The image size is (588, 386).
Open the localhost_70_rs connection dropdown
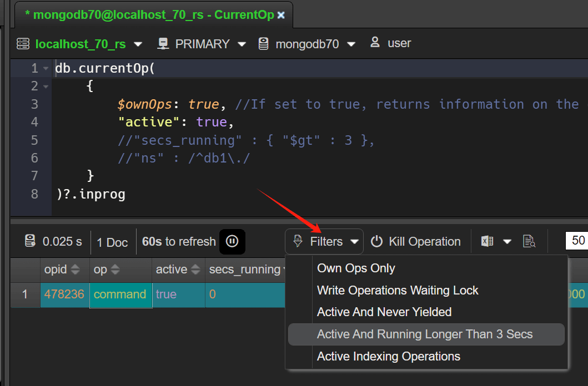[138, 44]
